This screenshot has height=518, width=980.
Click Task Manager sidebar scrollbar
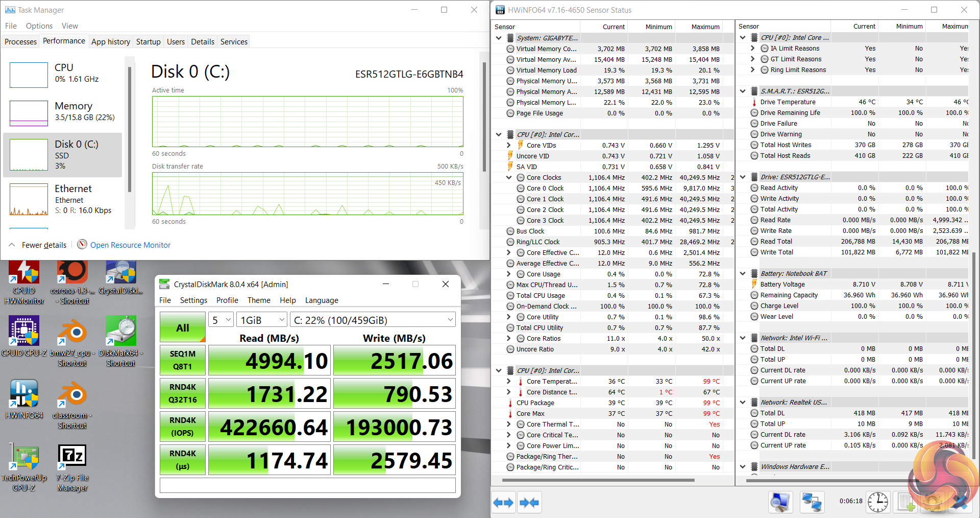[130, 129]
